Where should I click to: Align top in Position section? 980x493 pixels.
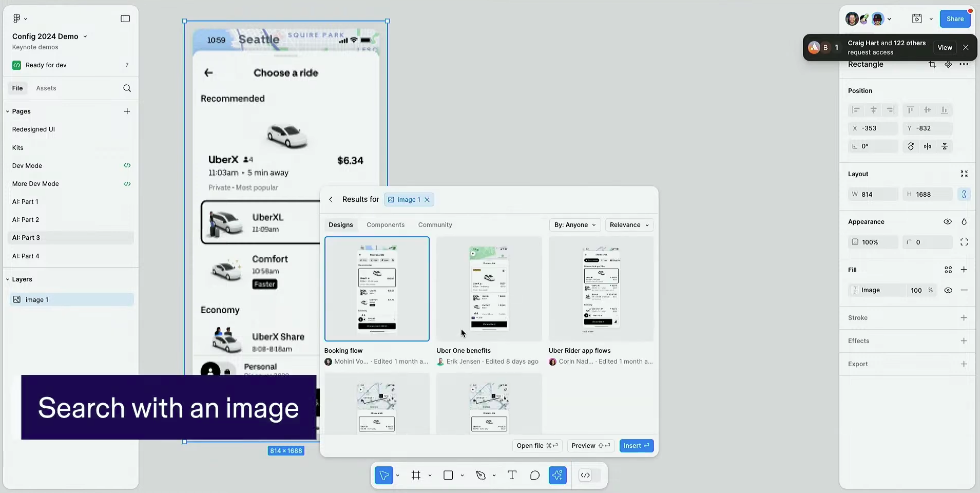[910, 110]
